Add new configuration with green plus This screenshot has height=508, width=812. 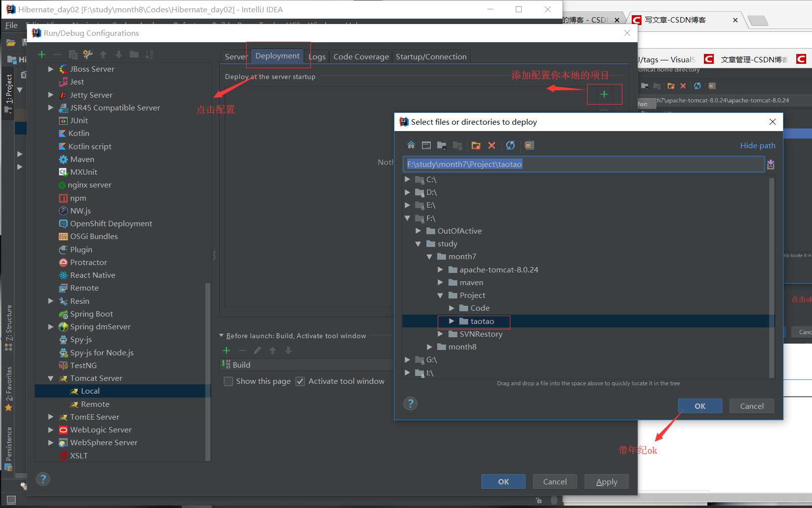click(x=42, y=54)
